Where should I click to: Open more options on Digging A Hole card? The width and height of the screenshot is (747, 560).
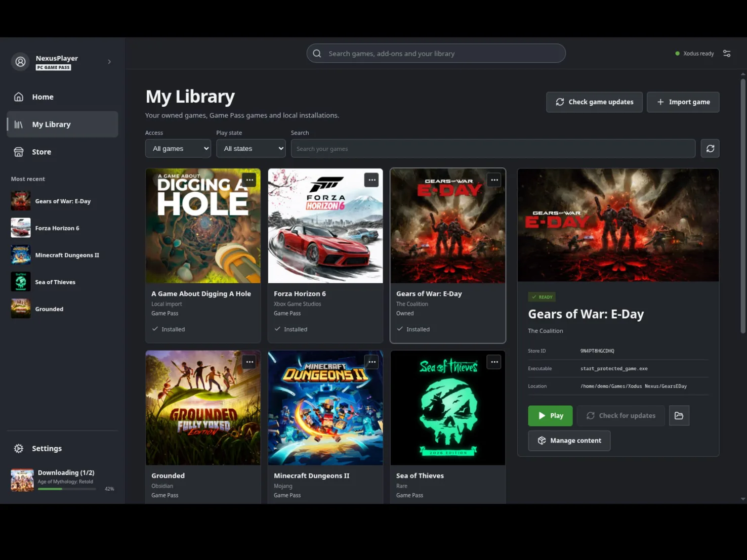click(250, 180)
